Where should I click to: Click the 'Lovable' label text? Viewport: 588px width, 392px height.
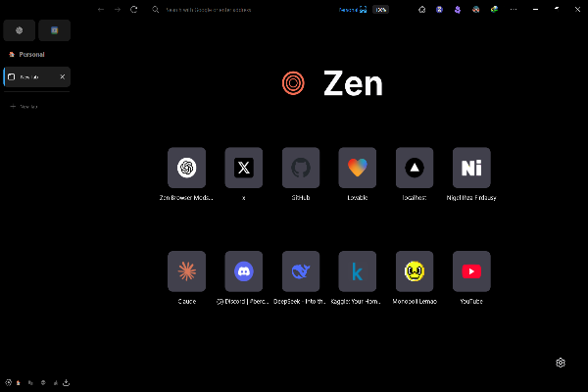(x=358, y=198)
